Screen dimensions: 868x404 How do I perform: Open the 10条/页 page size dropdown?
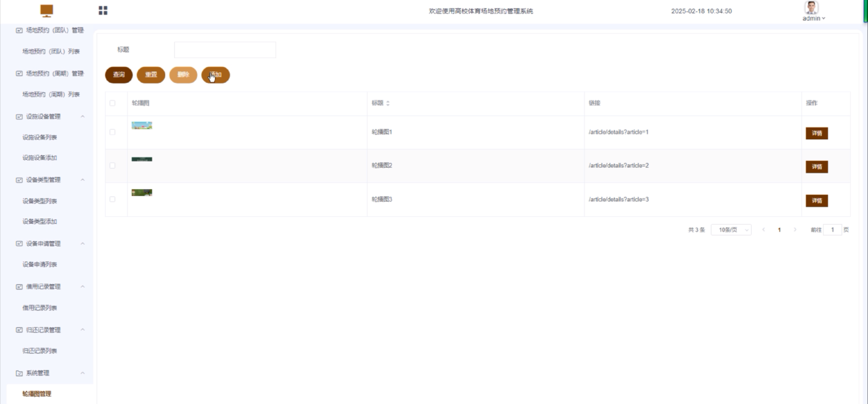click(731, 230)
